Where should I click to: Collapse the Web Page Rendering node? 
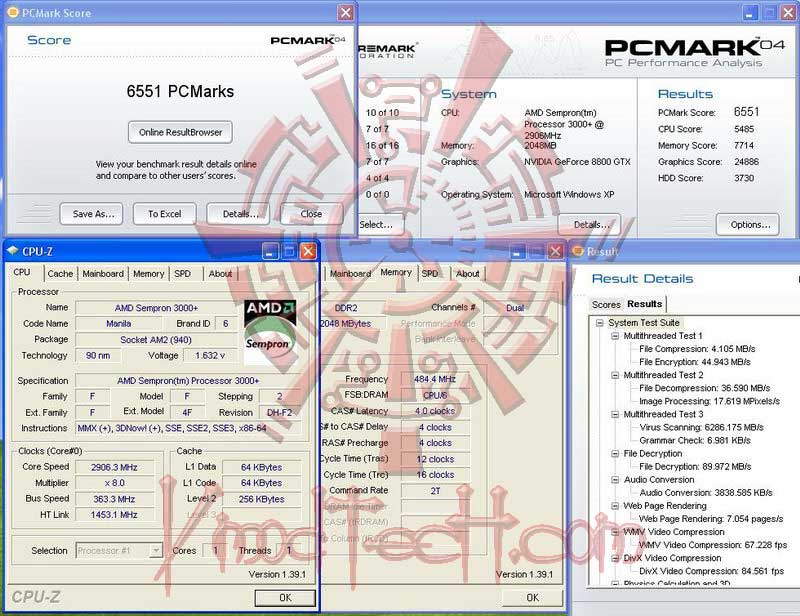615,506
